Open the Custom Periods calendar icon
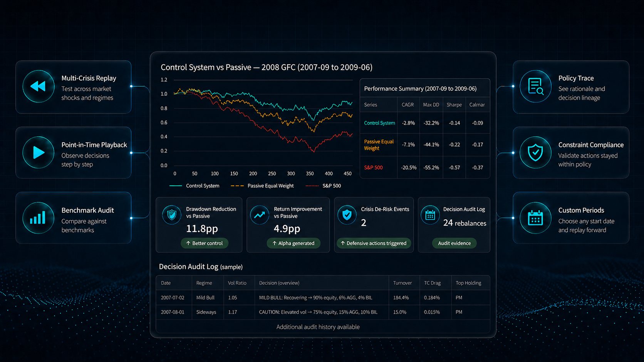 [x=535, y=218]
